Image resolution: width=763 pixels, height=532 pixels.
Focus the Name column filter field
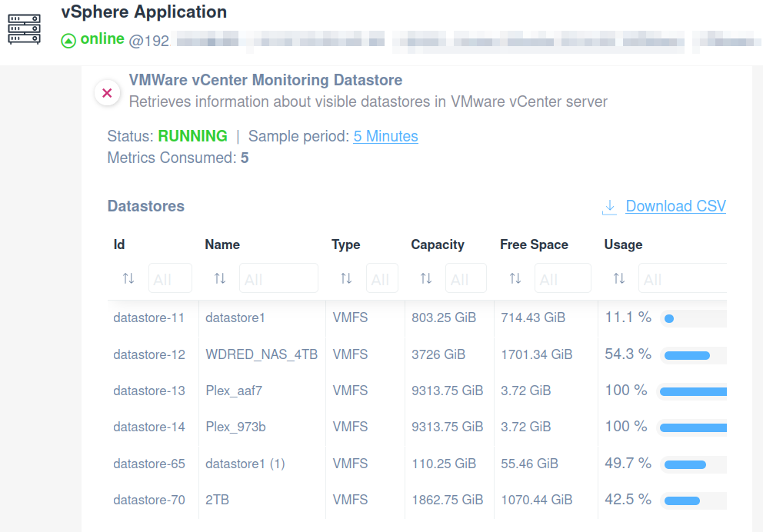[x=279, y=278]
